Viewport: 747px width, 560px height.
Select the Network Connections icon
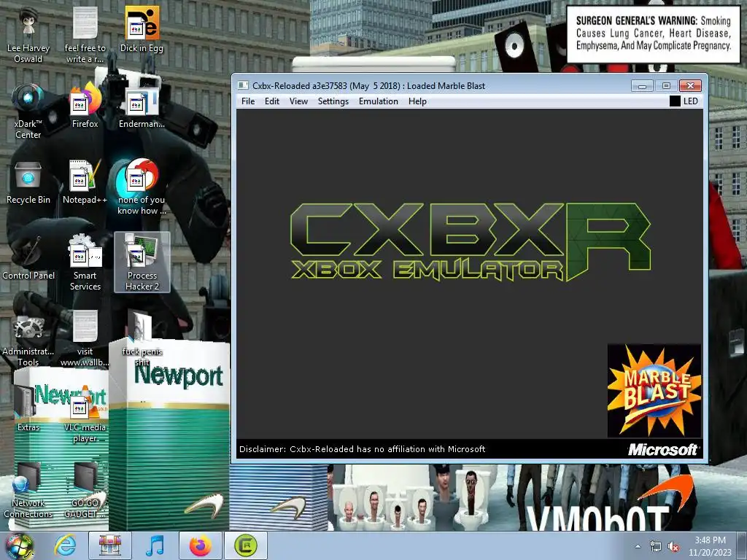[x=28, y=491]
